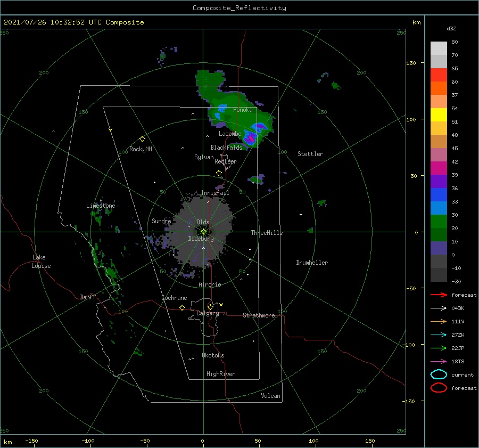
Task: Click the Limestone label
Action: 101,206
